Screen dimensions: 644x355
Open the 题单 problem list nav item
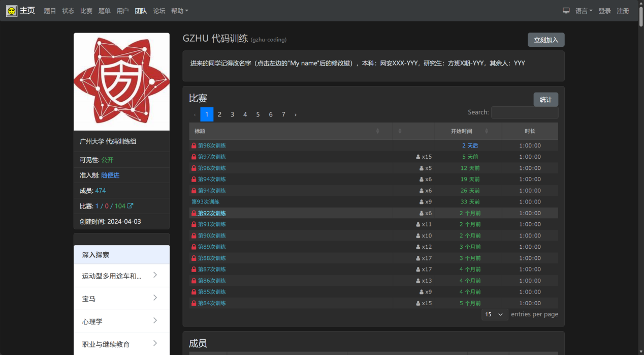coord(105,11)
